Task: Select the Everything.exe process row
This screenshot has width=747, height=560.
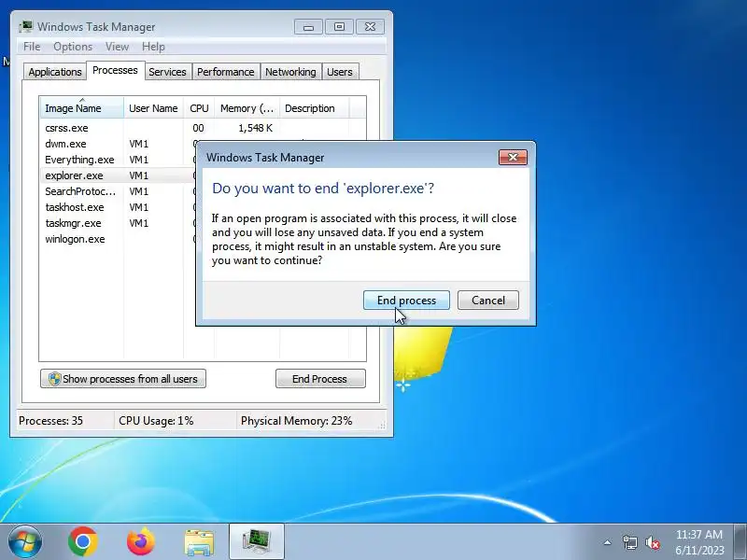Action: pyautogui.click(x=118, y=160)
